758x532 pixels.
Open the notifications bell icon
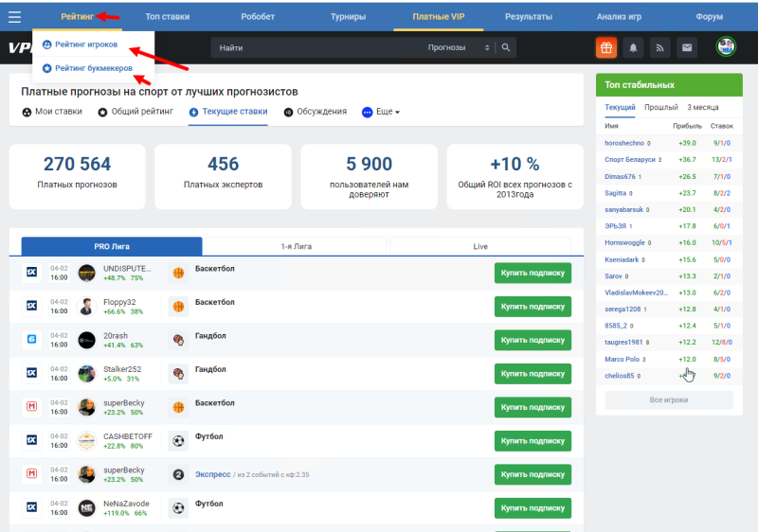[x=632, y=47]
